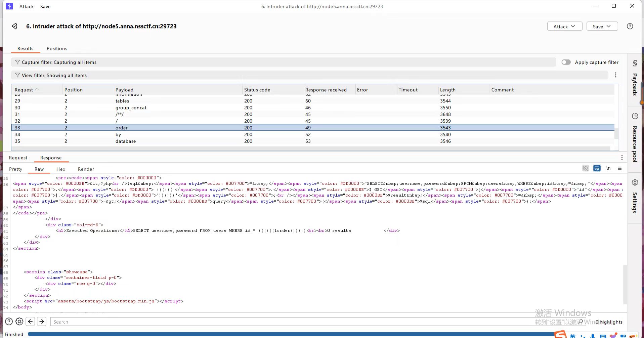This screenshot has width=644, height=338.
Task: Open the view filter three-dot options menu
Action: click(615, 75)
